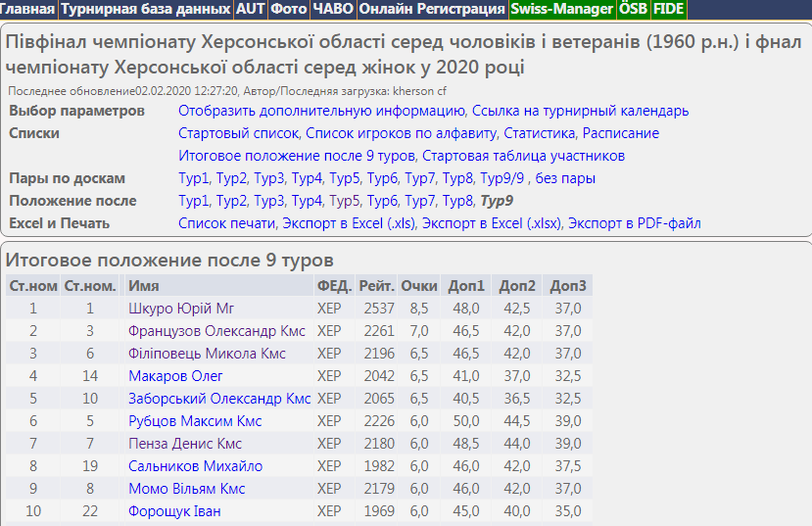The image size is (812, 526).
Task: Open pairings for Тур5
Action: 345,178
